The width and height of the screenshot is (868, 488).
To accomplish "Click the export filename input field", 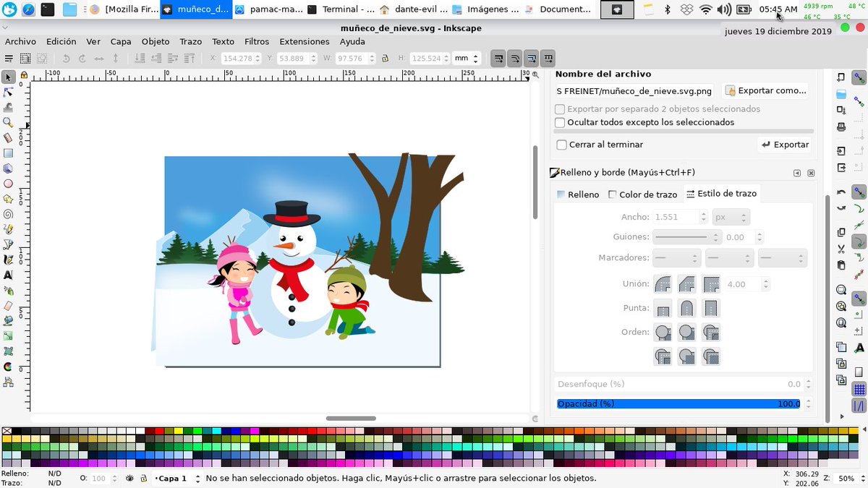I will click(x=634, y=91).
